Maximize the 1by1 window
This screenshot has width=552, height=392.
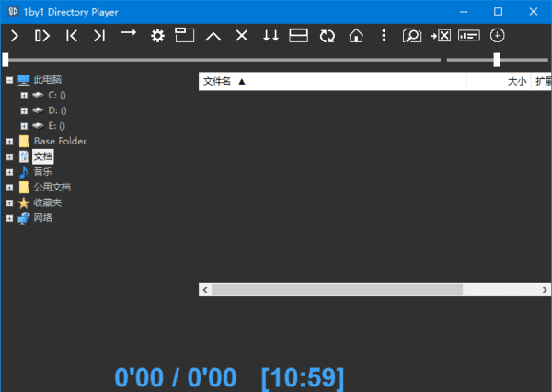click(498, 12)
